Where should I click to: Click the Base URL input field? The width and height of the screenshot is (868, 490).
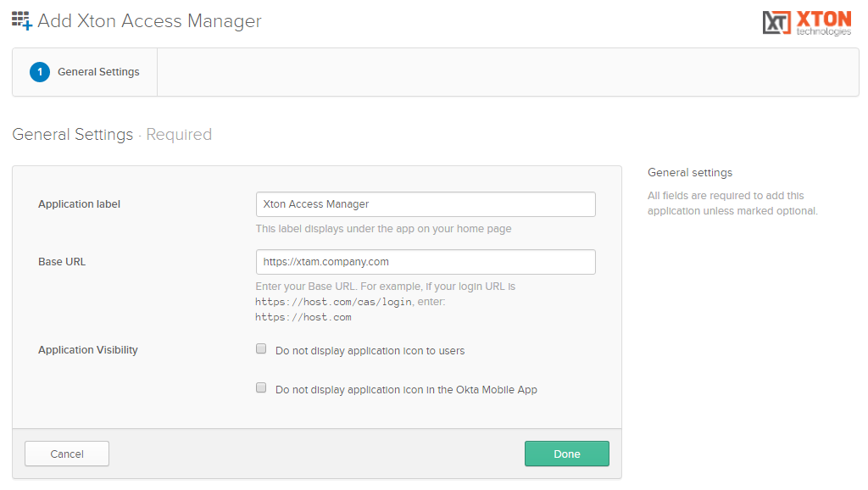pos(426,261)
